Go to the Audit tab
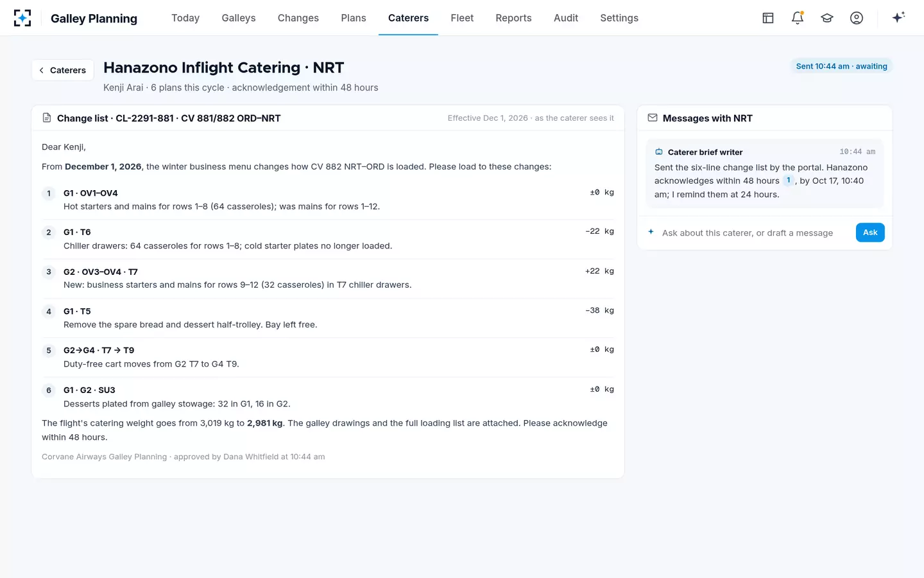The height and width of the screenshot is (578, 924). point(566,18)
